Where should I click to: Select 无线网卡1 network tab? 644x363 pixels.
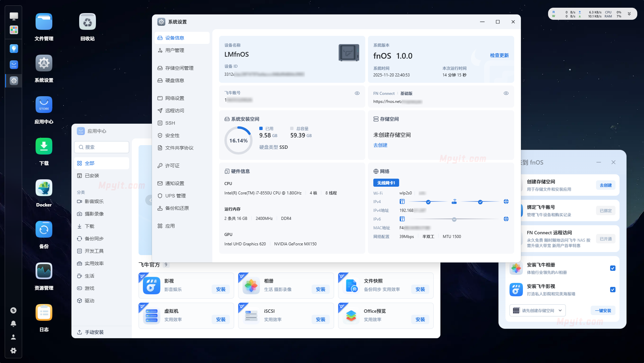[386, 183]
